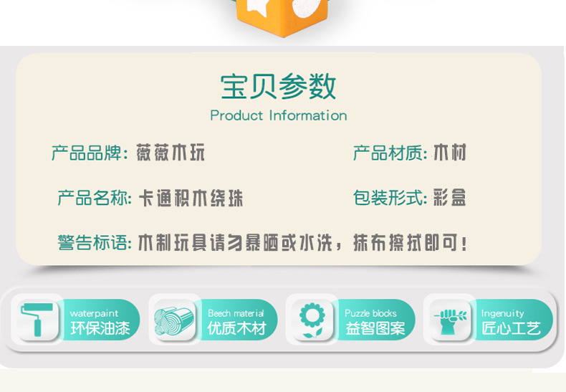Select the 优质木材 Beech material badge

coord(213,320)
